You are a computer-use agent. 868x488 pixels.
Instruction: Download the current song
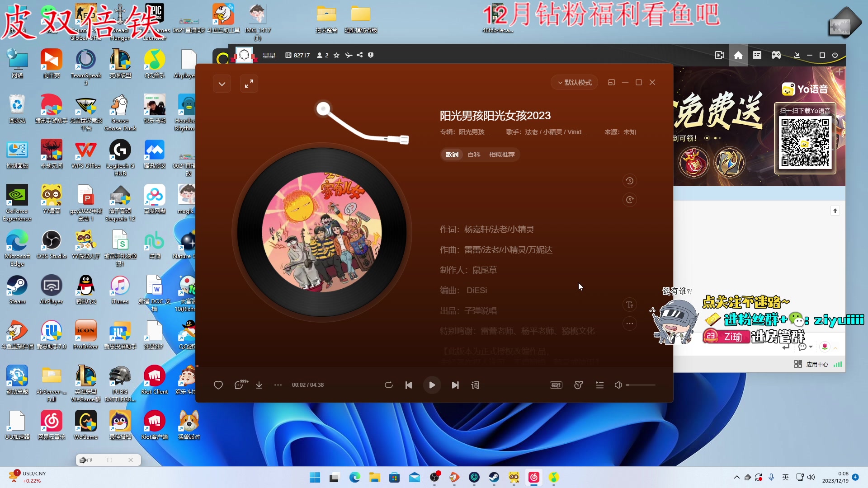(259, 385)
